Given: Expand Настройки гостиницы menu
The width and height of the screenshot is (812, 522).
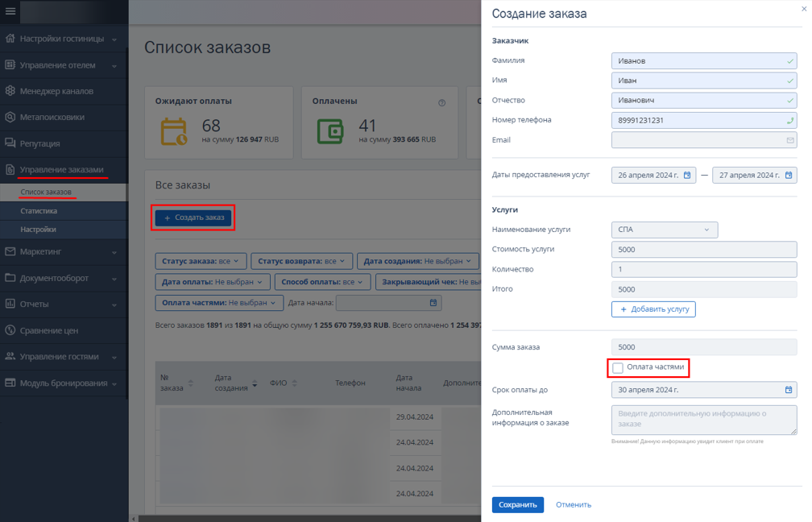Looking at the screenshot, I should pyautogui.click(x=64, y=39).
